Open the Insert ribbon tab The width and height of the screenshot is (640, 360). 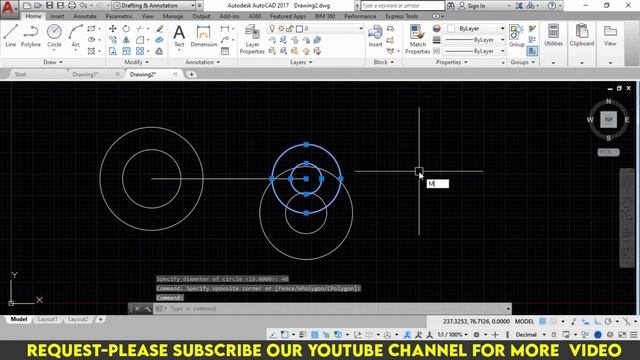(57, 16)
